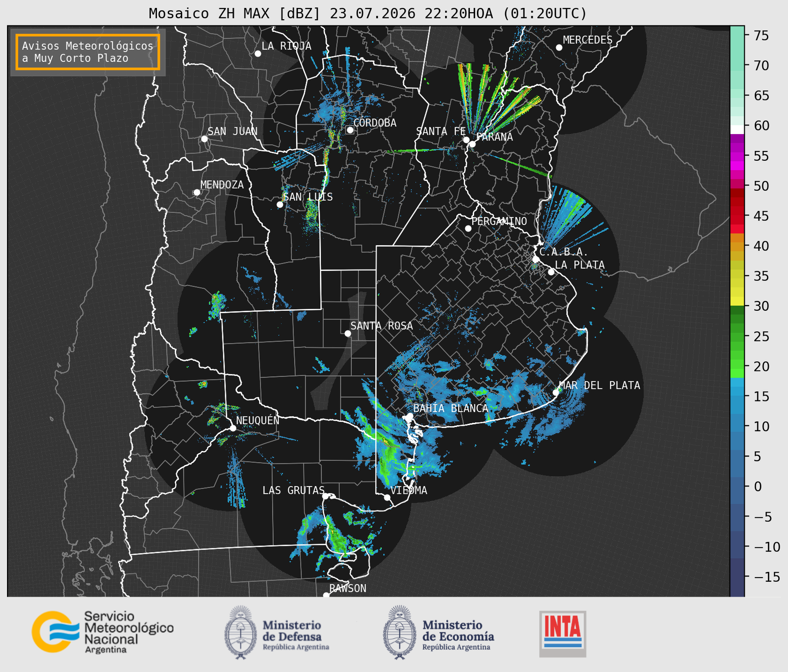
Task: Click the NEUQUÉN city marker dot
Action: 233,428
